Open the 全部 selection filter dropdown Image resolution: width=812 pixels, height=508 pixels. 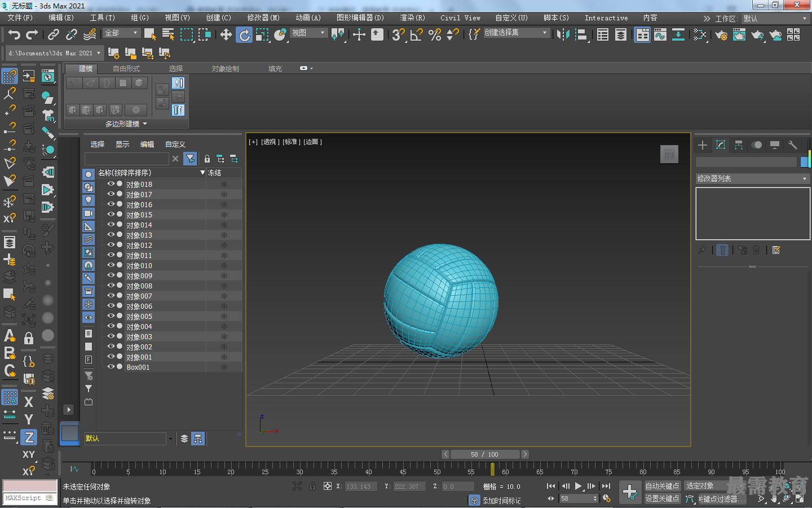coord(121,33)
